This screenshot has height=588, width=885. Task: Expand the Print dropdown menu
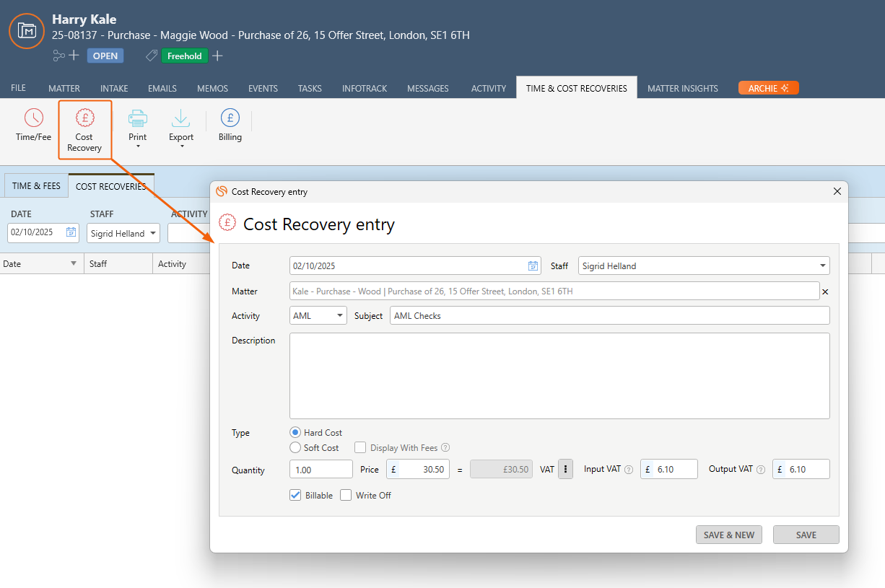(x=137, y=146)
